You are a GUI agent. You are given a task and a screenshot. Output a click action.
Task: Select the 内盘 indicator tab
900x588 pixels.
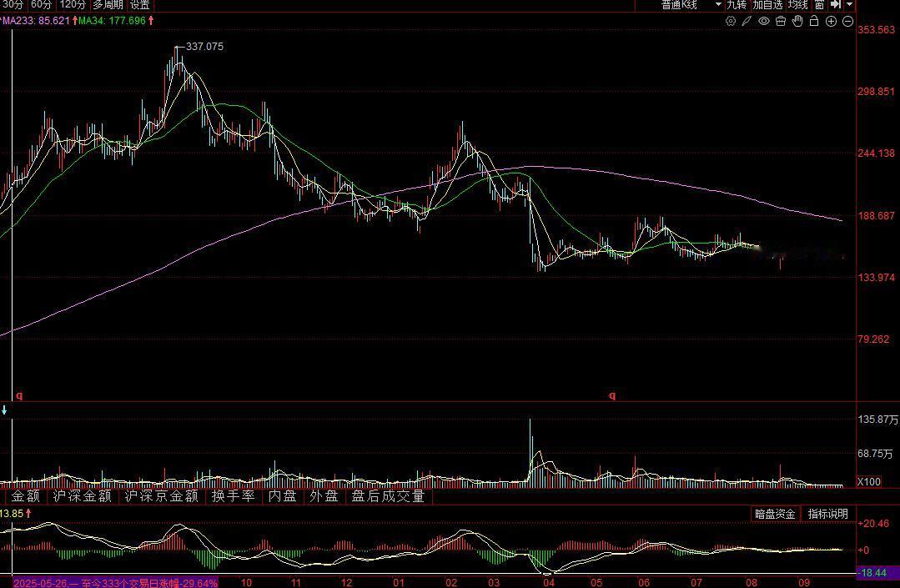283,496
